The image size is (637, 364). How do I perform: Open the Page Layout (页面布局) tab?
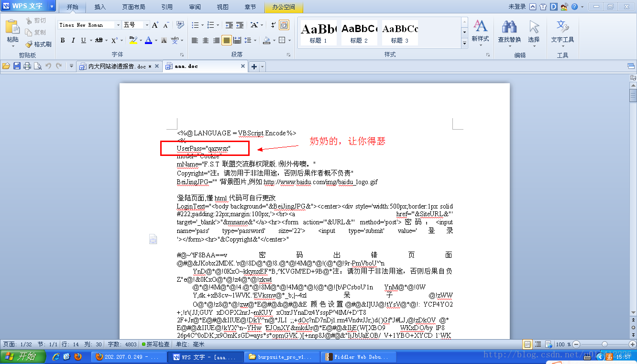[133, 7]
